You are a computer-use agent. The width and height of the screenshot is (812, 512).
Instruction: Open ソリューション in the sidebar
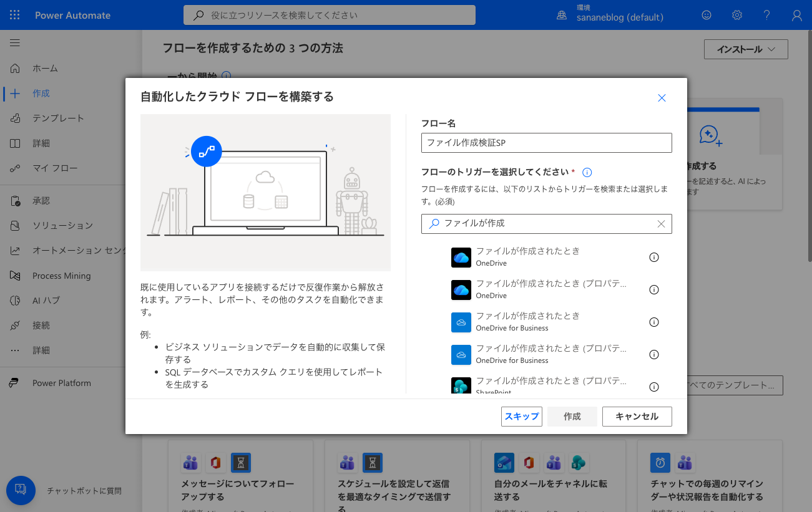click(62, 225)
